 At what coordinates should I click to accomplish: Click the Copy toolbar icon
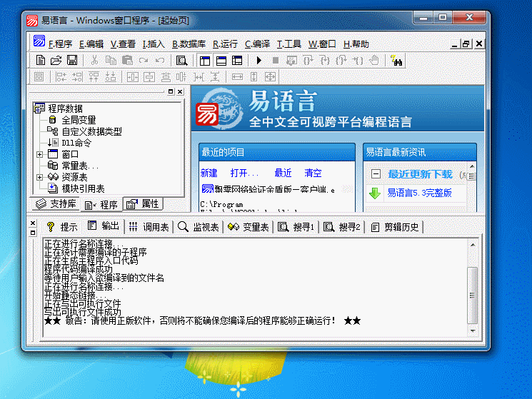click(111, 61)
